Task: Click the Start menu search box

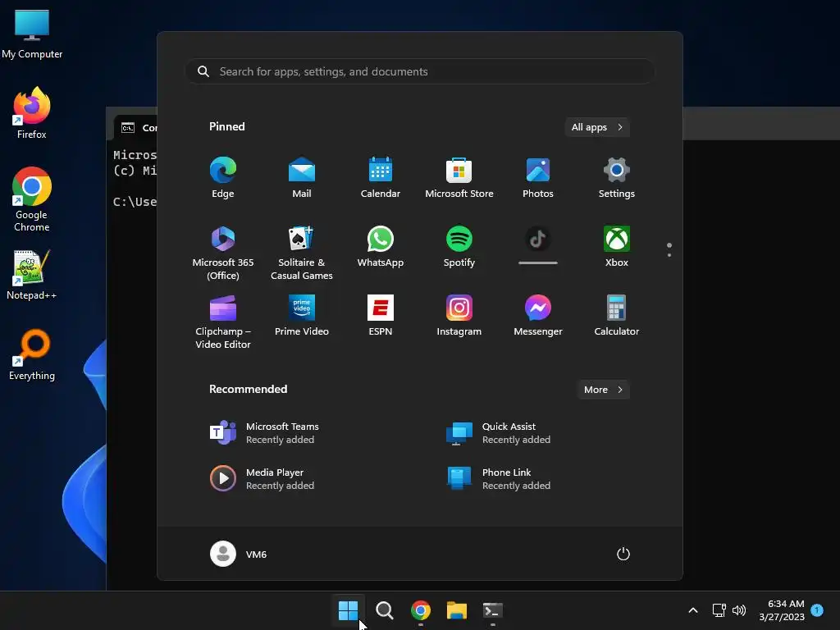Action: pos(420,71)
